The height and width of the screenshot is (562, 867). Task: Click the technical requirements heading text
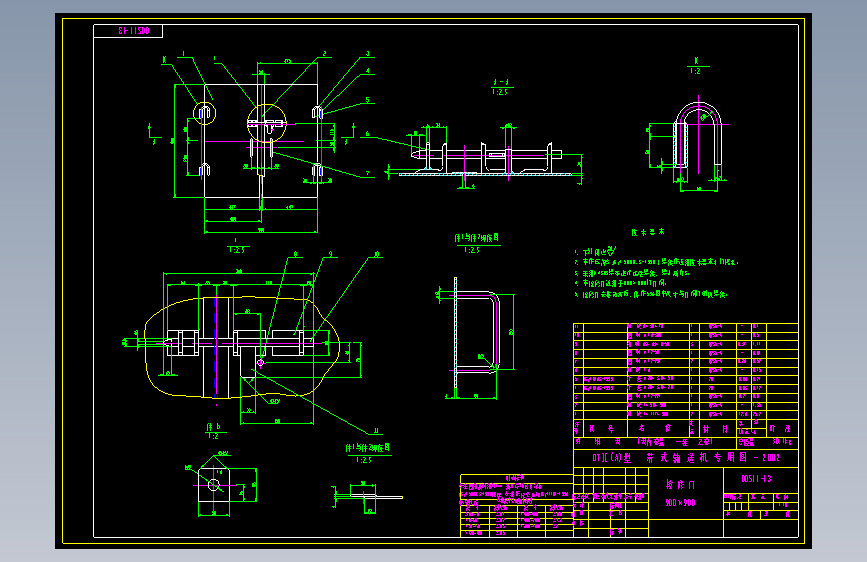pyautogui.click(x=648, y=232)
